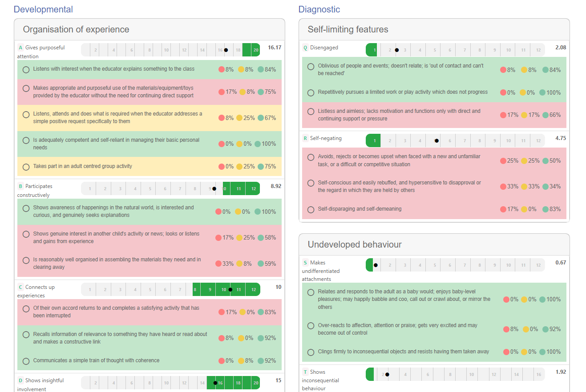The height and width of the screenshot is (392, 586).
Task: Click the C badge beside Connects up experiences
Action: (20, 287)
